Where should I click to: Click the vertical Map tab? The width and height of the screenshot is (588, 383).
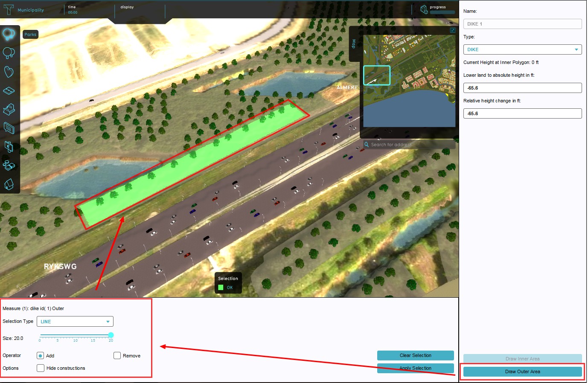tap(354, 44)
